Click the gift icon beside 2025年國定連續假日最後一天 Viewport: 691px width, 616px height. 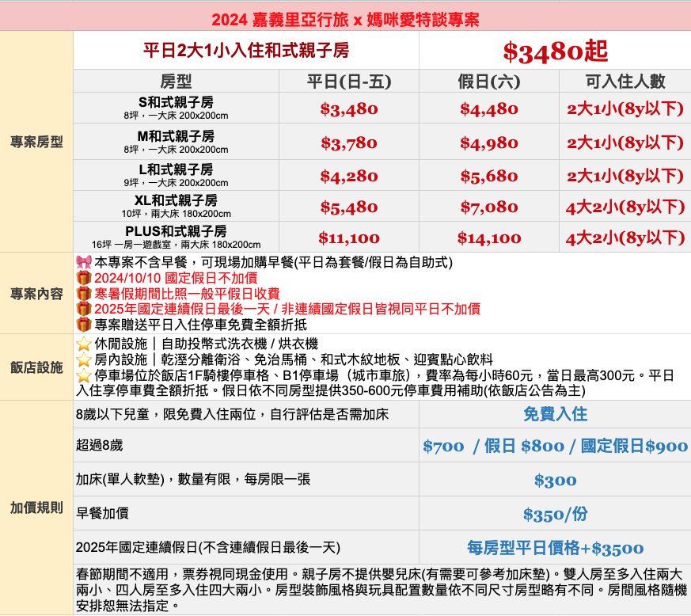click(84, 309)
